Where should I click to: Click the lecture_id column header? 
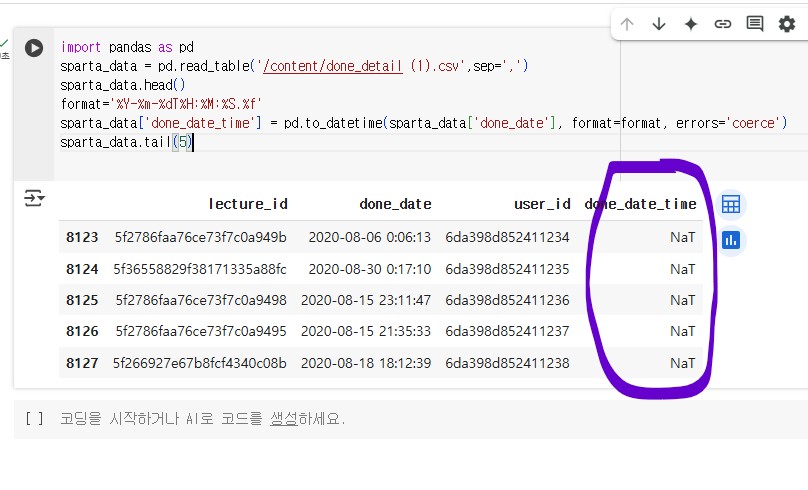248,204
